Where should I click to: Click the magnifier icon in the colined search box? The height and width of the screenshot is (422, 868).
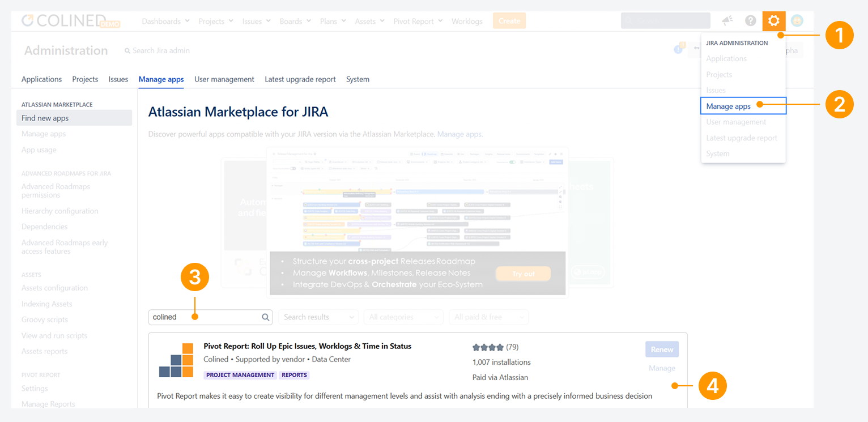[266, 317]
